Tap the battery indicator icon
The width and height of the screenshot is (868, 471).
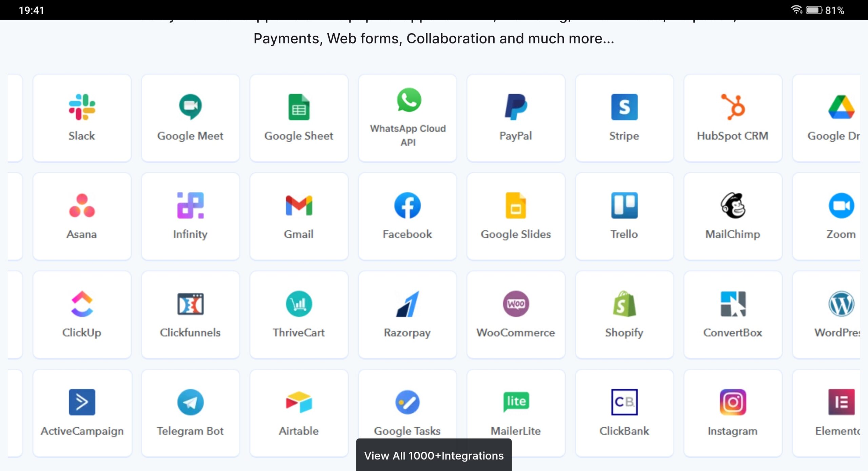click(814, 10)
